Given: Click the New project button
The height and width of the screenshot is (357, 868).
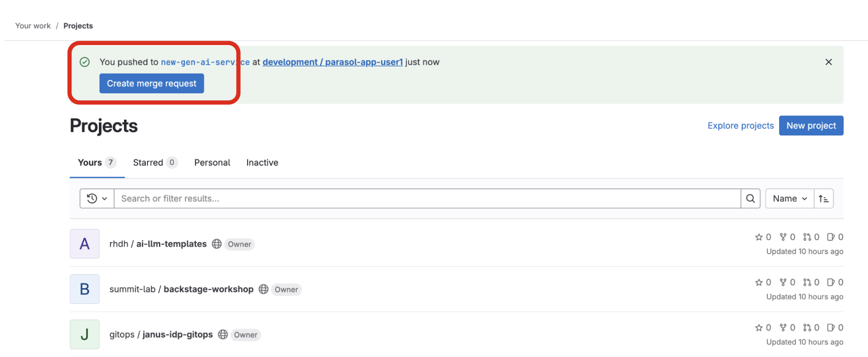Looking at the screenshot, I should 811,125.
